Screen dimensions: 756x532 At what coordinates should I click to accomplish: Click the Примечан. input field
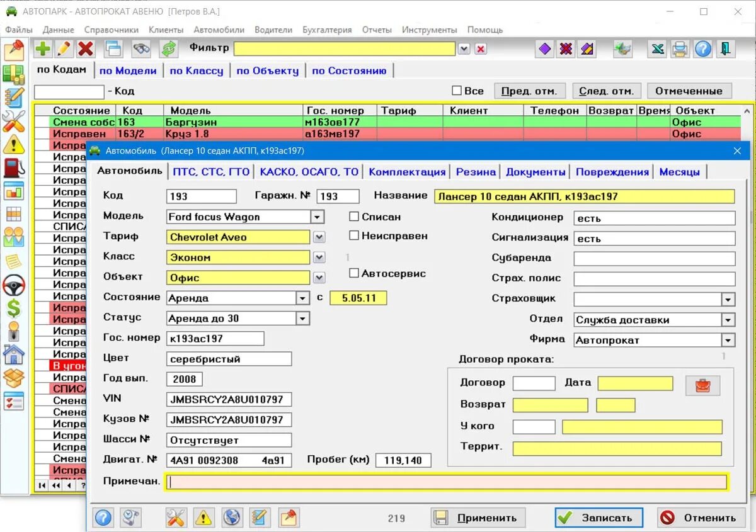[446, 482]
